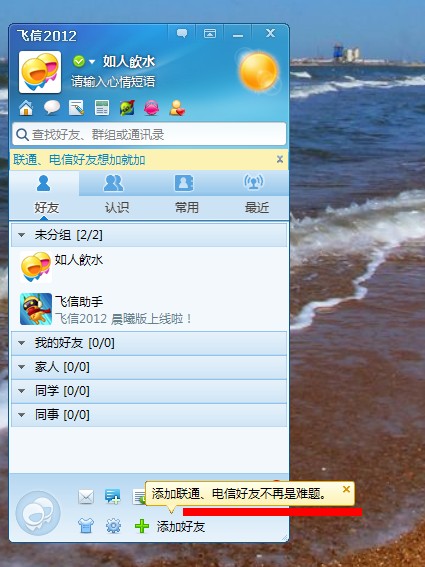Open the online status dropdown arrow
The height and width of the screenshot is (567, 425).
click(x=92, y=62)
